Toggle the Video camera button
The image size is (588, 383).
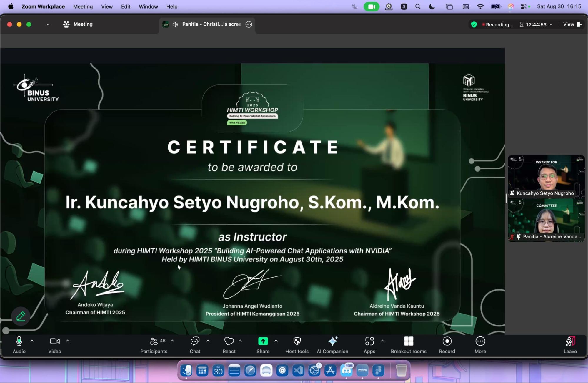(54, 341)
